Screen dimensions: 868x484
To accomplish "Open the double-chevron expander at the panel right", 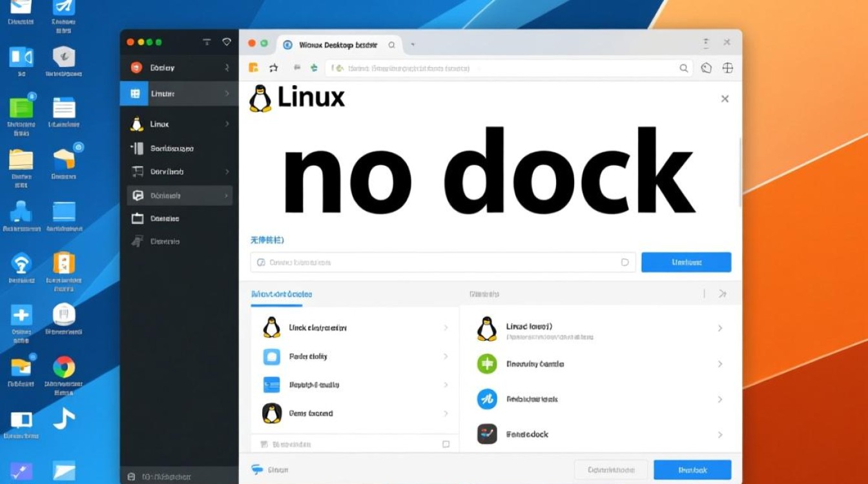I will 723,294.
